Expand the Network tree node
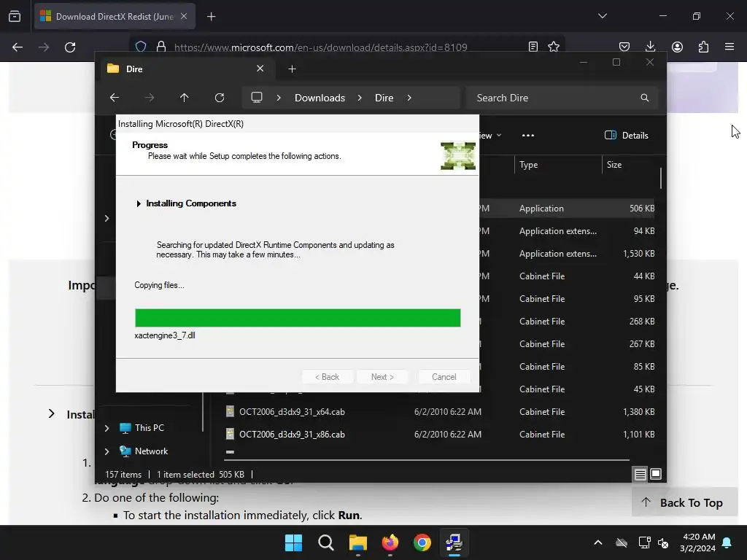The image size is (747, 560). tap(107, 451)
